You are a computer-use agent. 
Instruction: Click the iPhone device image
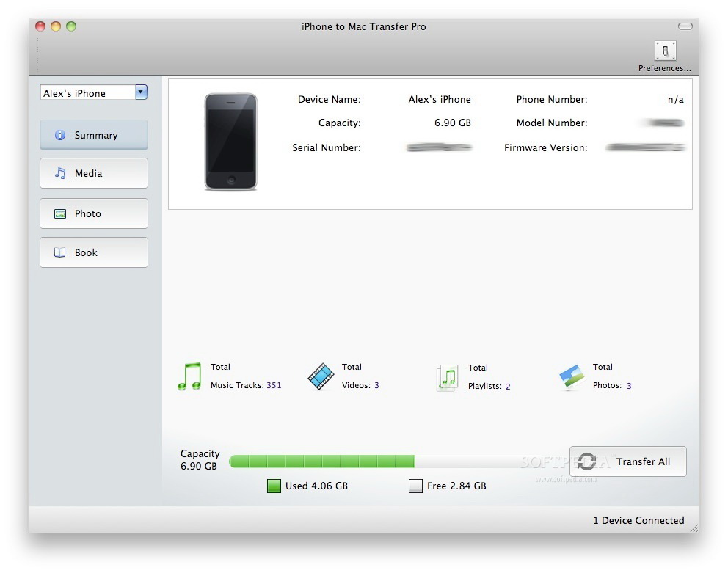click(x=230, y=142)
